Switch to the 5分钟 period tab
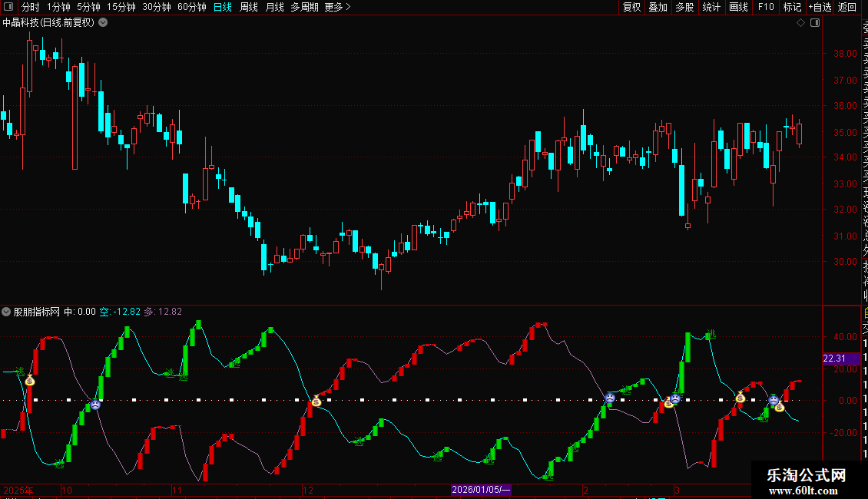Viewport: 868px width, 499px height. tap(88, 7)
